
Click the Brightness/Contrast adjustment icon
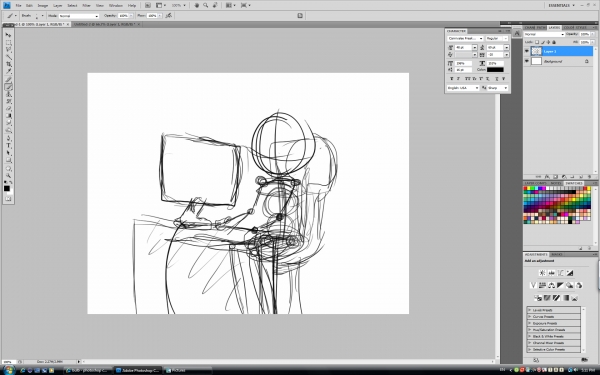[x=542, y=273]
